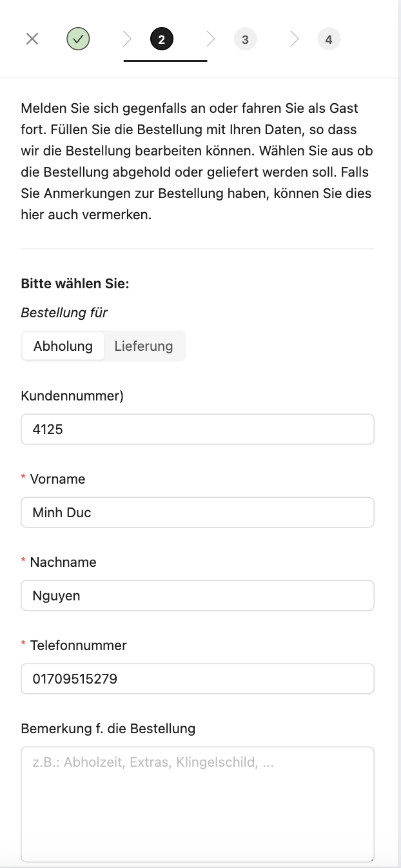Screen dimensions: 401x868
Task: Jump to step 3 in the stepper
Action: (x=245, y=39)
